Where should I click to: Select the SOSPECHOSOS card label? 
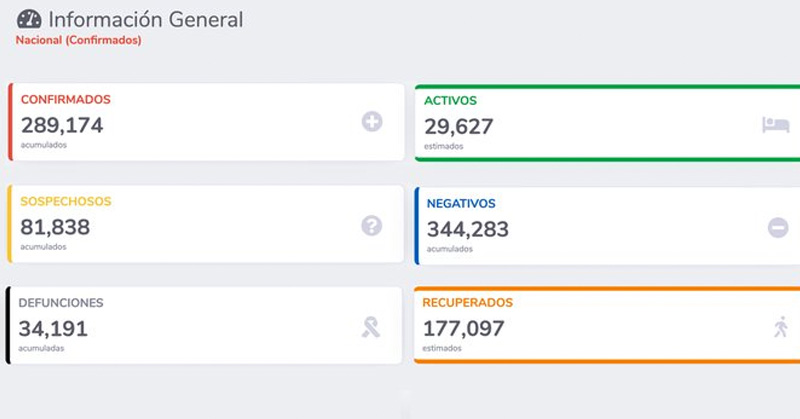click(x=66, y=202)
